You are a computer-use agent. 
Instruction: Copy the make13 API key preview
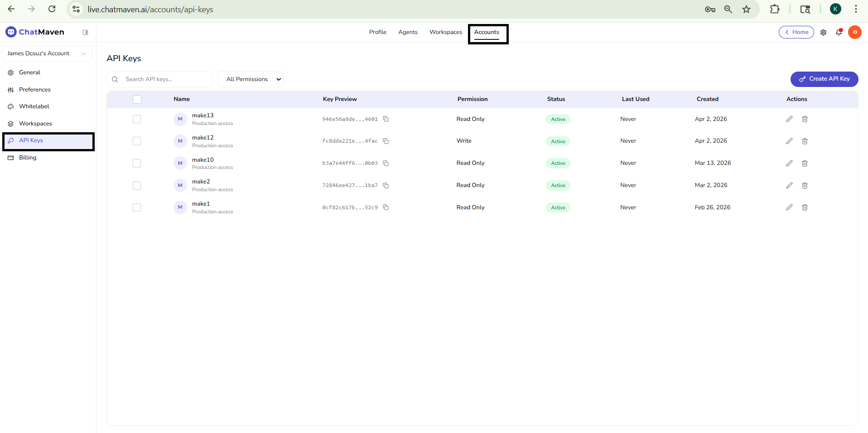pyautogui.click(x=386, y=119)
